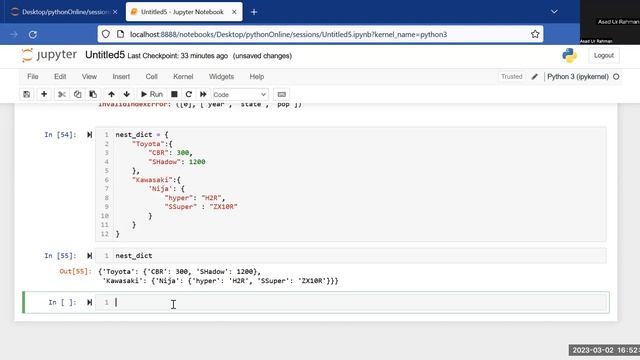Open the Insert menu

pos(121,76)
